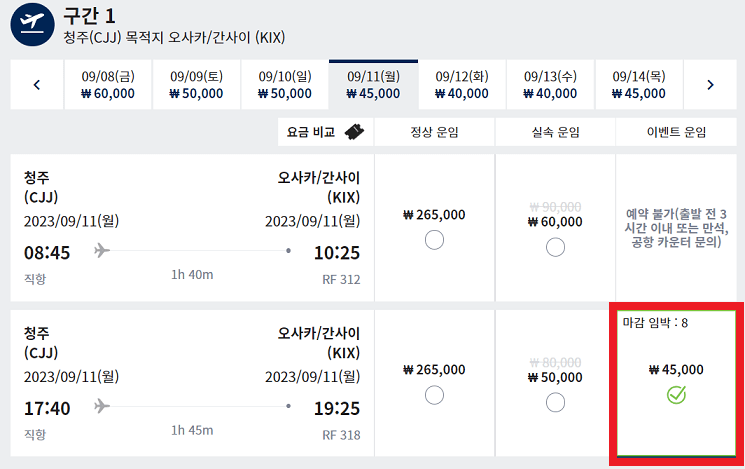Click the 이벤트 운임 column header
Screen dimensions: 745x469
[677, 132]
